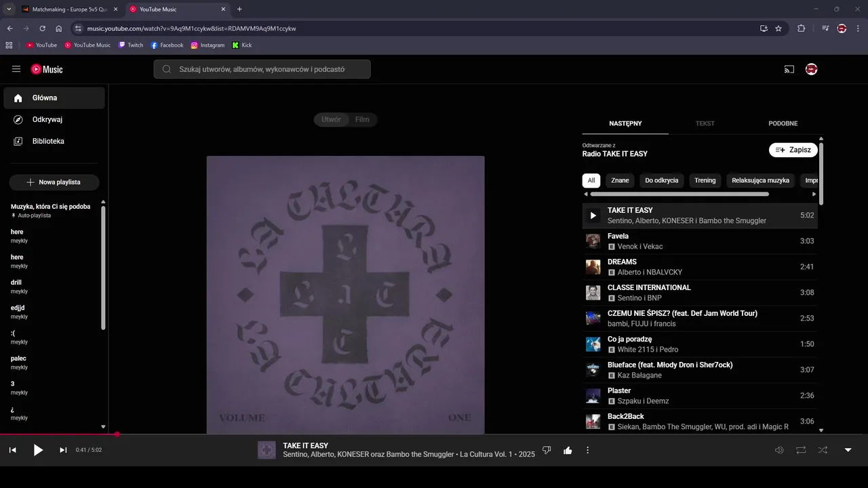Viewport: 868px width, 488px height.
Task: Bookmark this page with star icon
Action: 778,28
